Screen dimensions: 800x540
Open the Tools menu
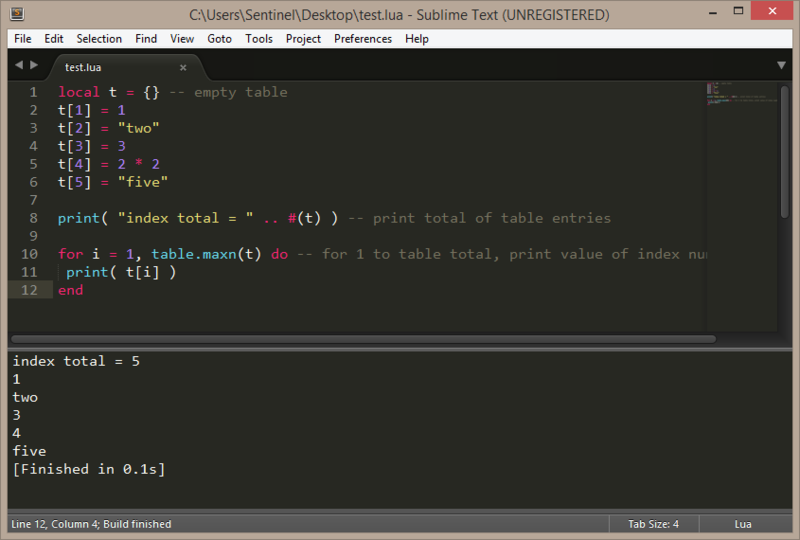point(259,39)
